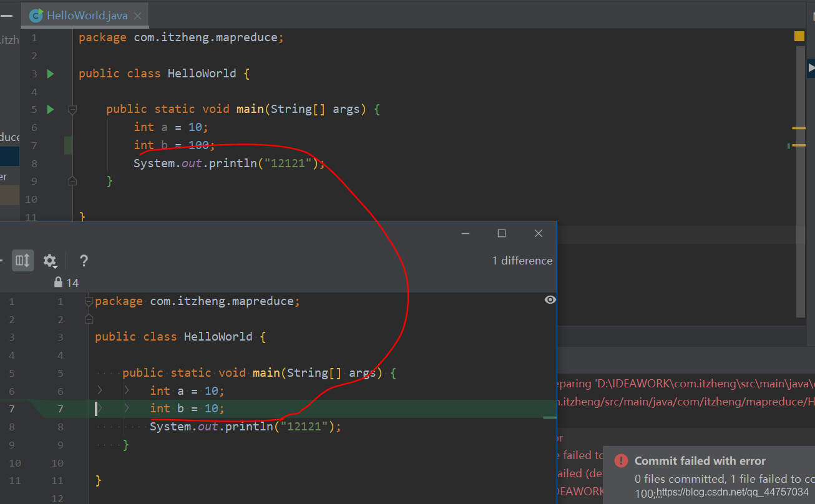Screen dimensions: 815x504
Task: Click the fold end marker at line 9
Action: tap(72, 181)
